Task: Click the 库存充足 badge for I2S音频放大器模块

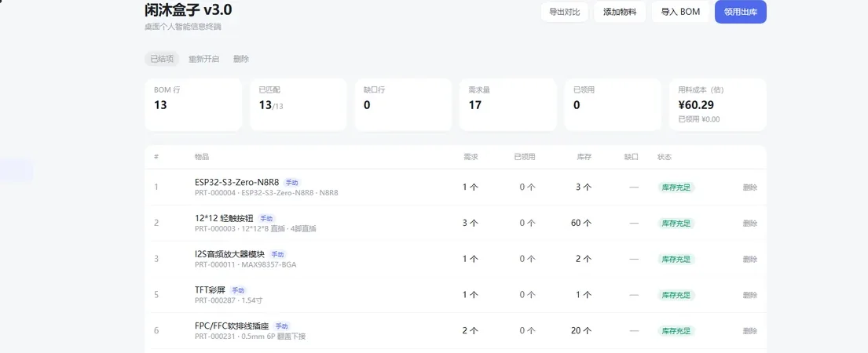Action: 676,259
